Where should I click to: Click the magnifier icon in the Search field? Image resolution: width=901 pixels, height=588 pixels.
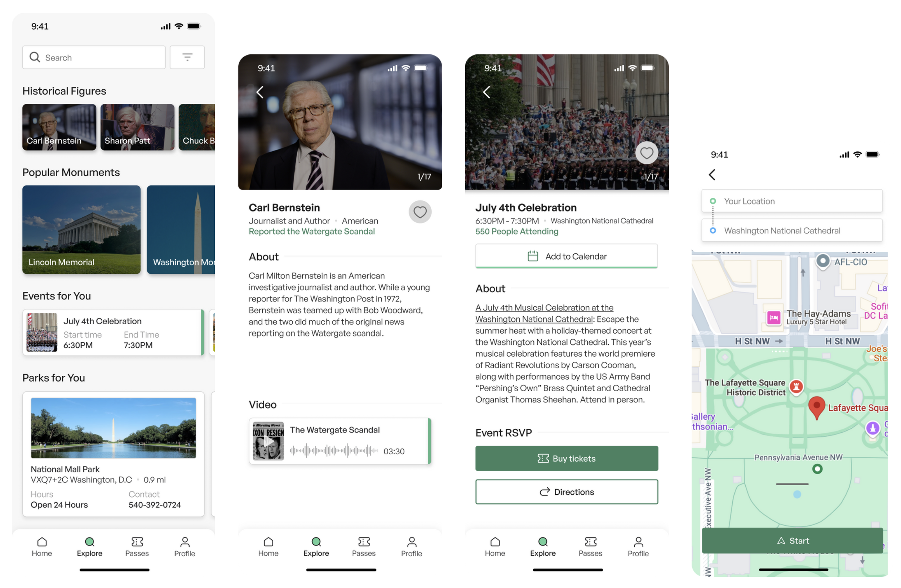point(35,57)
